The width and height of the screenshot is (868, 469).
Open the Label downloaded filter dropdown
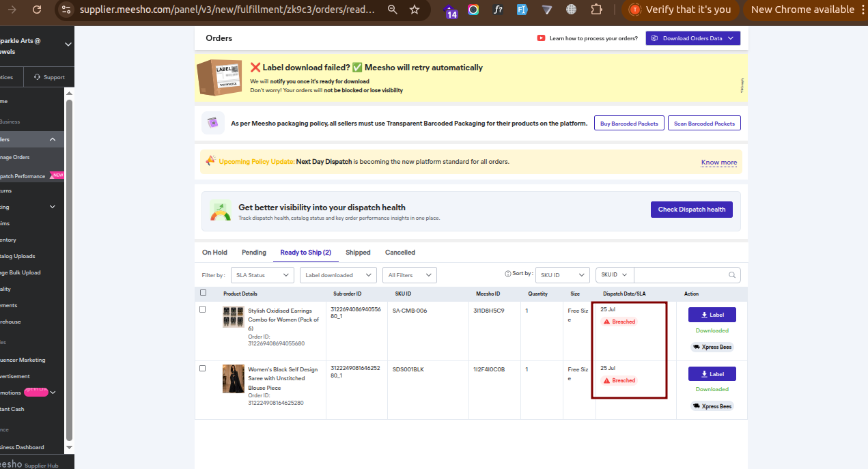click(x=338, y=275)
